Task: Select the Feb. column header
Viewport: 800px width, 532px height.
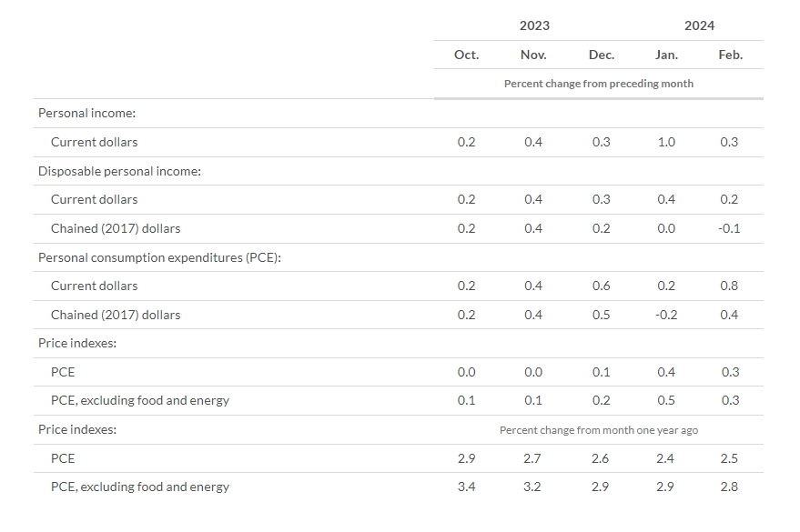Action: 730,55
